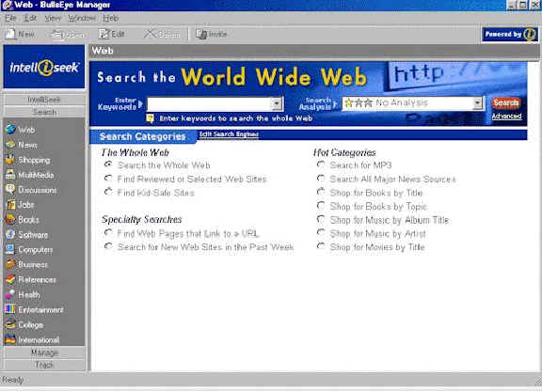Open the Window menu
The image size is (542, 392).
click(82, 18)
